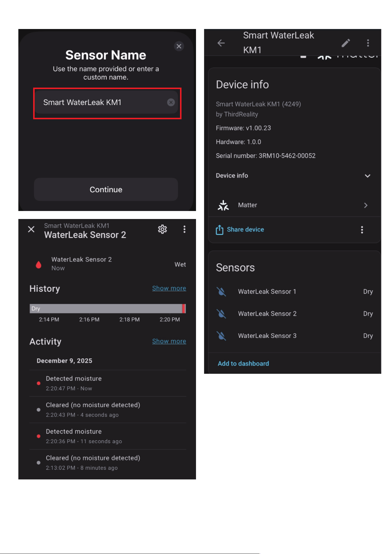The image size is (392, 554).
Task: Open overflow menu in Smart WaterLeak KM1 header
Action: pyautogui.click(x=368, y=43)
